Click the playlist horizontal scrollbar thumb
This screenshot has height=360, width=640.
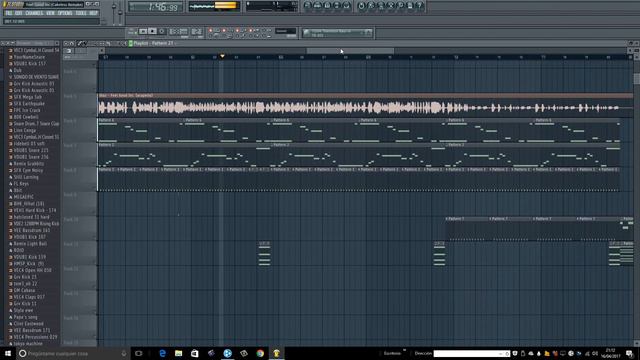[350, 51]
